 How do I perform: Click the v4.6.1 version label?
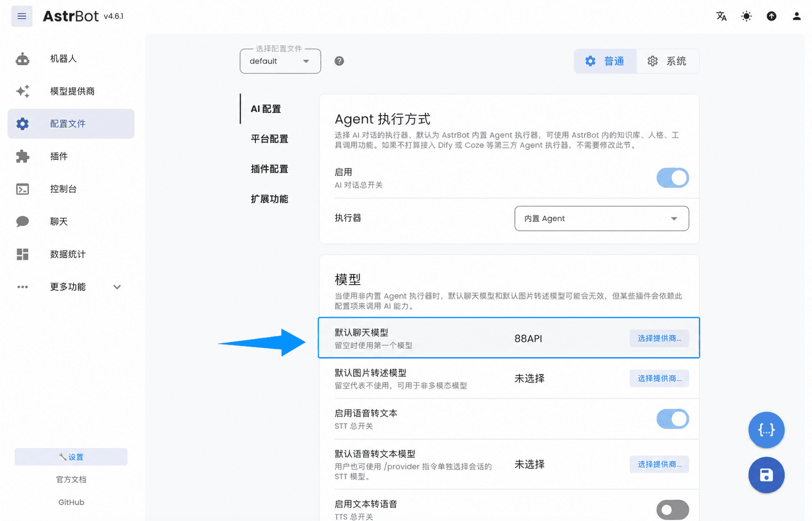[x=114, y=16]
